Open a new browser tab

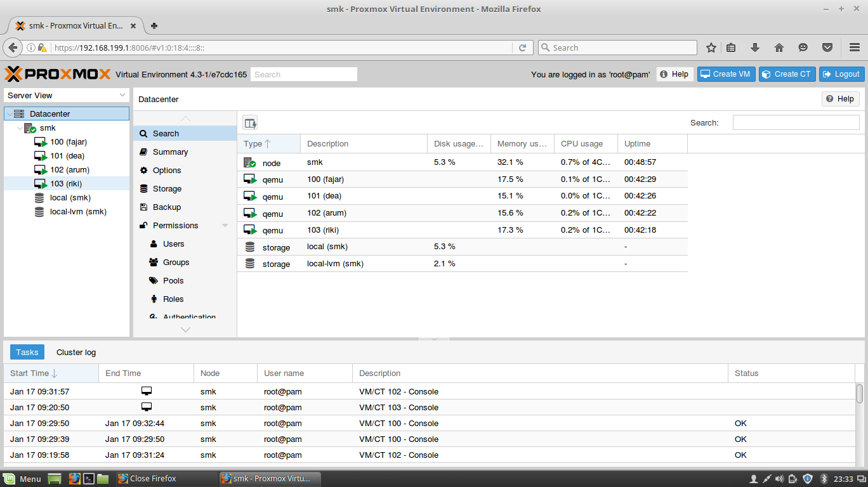point(154,26)
